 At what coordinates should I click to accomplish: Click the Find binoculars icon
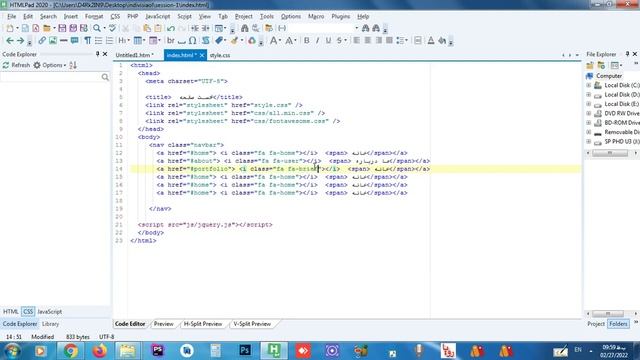244,28
